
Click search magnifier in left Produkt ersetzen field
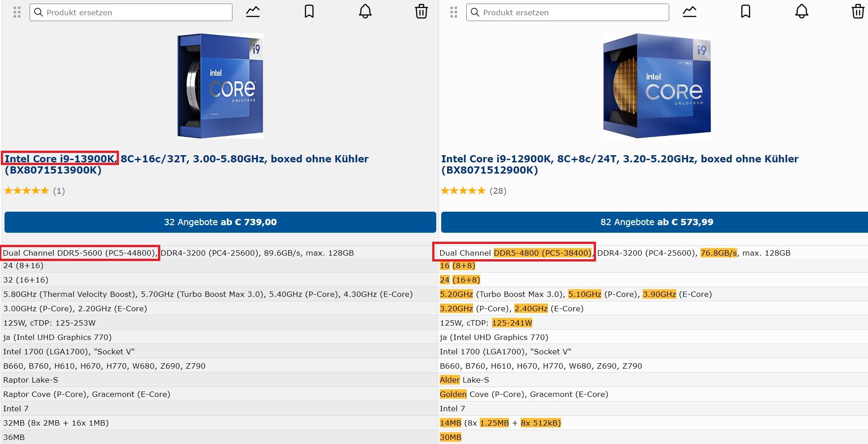pos(39,12)
